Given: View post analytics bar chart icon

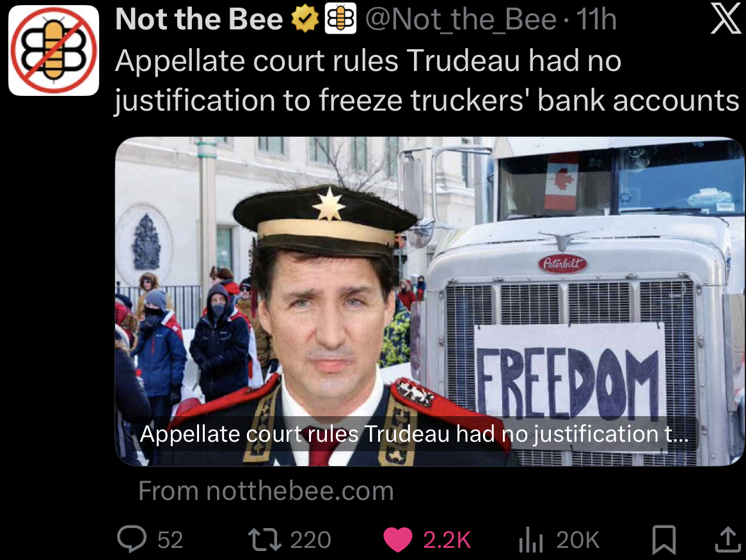Looking at the screenshot, I should (531, 540).
